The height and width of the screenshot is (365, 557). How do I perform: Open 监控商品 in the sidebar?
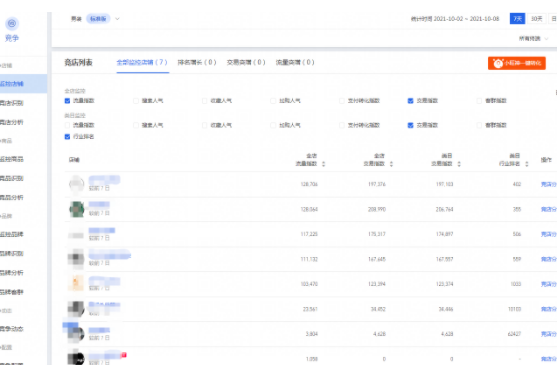12,159
